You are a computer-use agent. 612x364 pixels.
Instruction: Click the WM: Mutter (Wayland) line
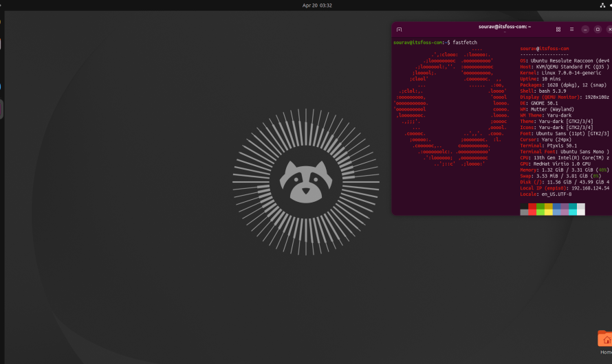point(547,109)
